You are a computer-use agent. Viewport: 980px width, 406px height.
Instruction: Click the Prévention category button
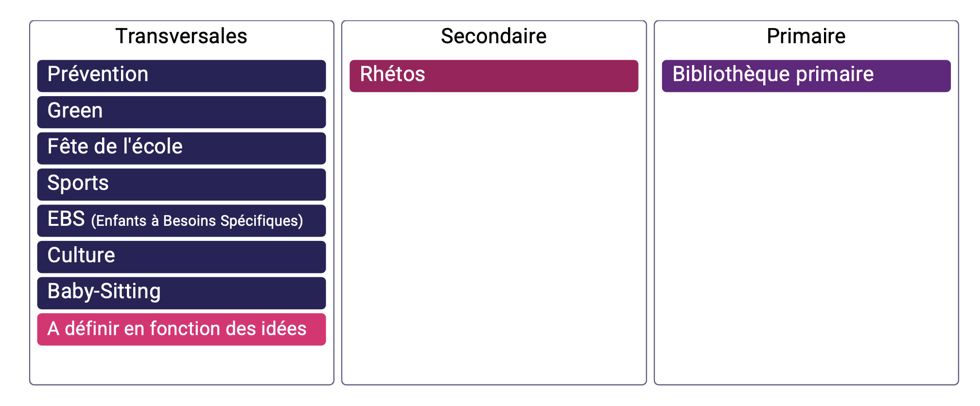pos(181,76)
